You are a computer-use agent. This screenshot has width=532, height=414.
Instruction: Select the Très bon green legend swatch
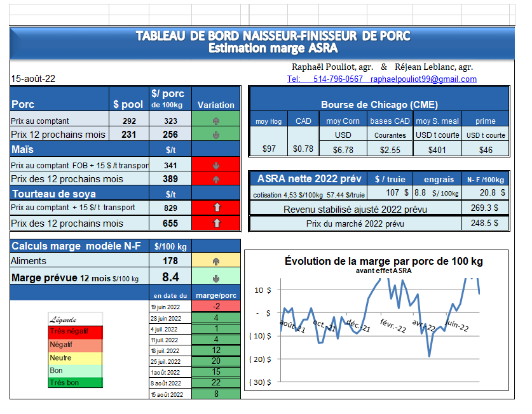(76, 382)
